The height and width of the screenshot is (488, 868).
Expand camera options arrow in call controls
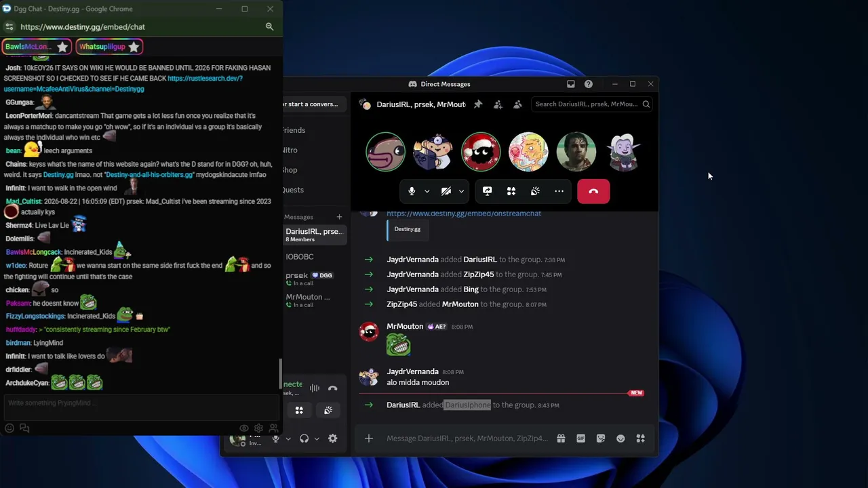(461, 191)
